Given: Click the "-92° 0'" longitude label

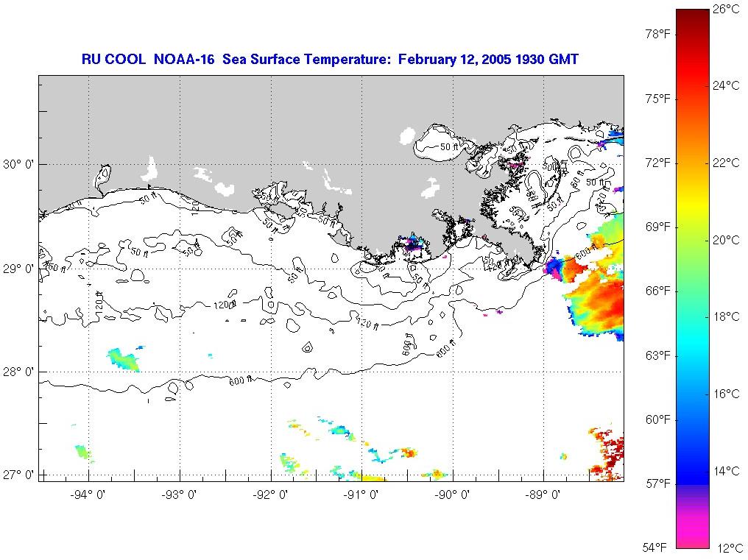Looking at the screenshot, I should click(x=270, y=495).
